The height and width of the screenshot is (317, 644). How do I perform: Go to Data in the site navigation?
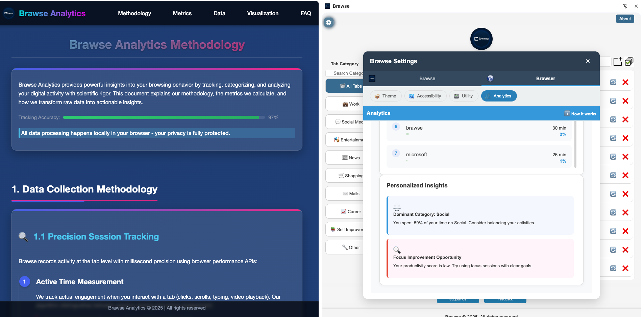(219, 13)
